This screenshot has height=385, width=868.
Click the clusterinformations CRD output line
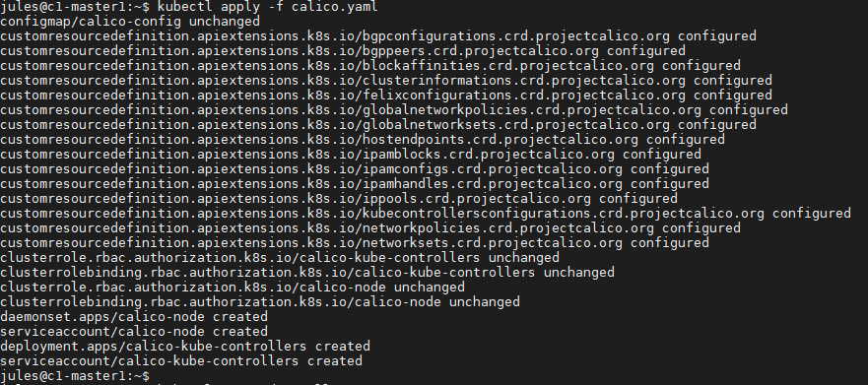tap(386, 81)
